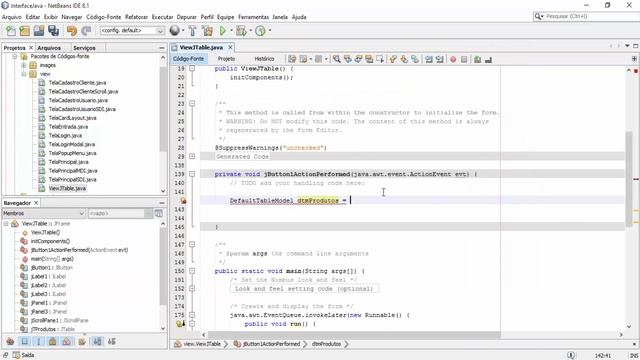
Task: Open the Refatorar menu
Action: pyautogui.click(x=136, y=17)
